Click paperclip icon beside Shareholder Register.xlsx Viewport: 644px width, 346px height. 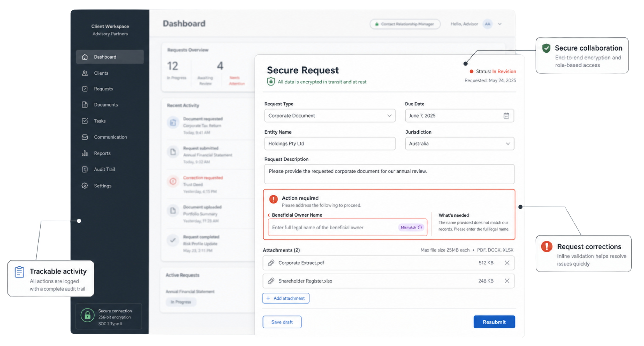(271, 281)
